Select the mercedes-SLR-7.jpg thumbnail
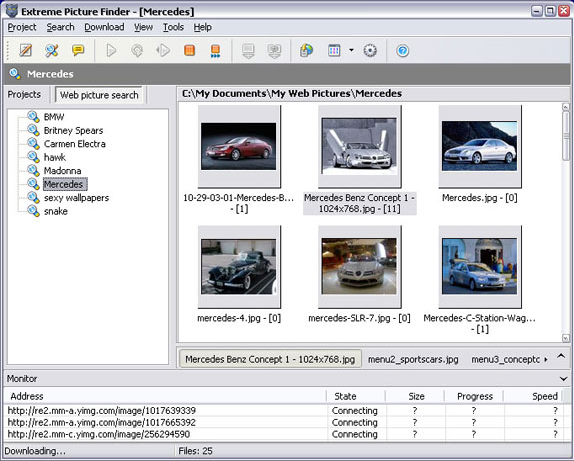Image resolution: width=574 pixels, height=461 pixels. (359, 266)
